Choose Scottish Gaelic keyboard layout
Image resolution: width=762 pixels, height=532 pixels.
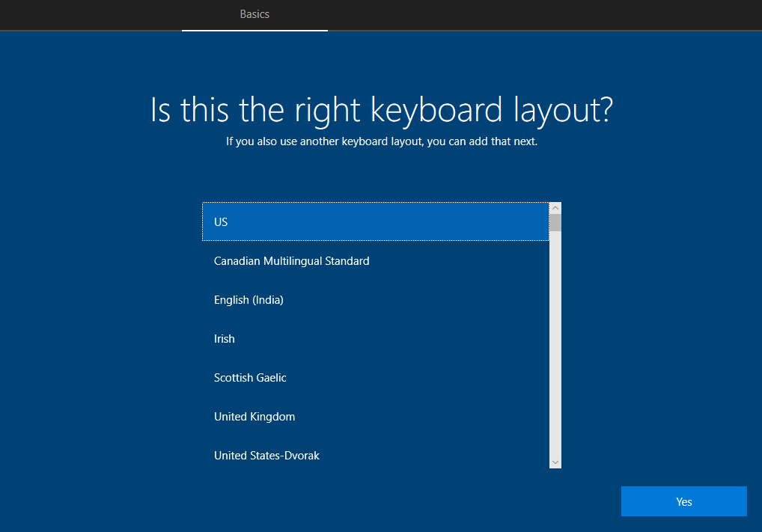click(x=376, y=378)
